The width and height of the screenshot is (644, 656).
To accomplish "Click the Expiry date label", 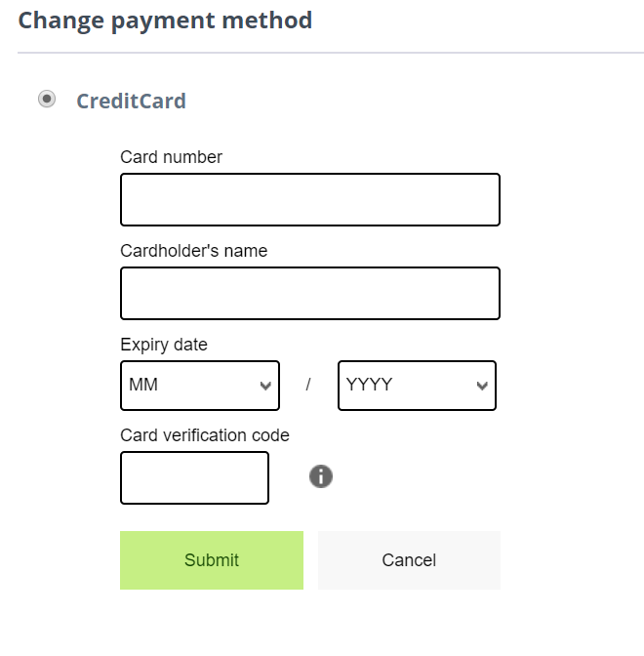I will [164, 346].
